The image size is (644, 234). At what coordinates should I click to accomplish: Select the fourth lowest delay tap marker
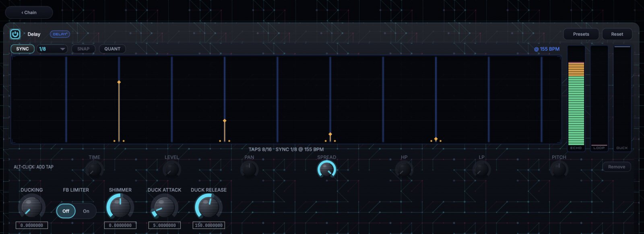click(436, 139)
